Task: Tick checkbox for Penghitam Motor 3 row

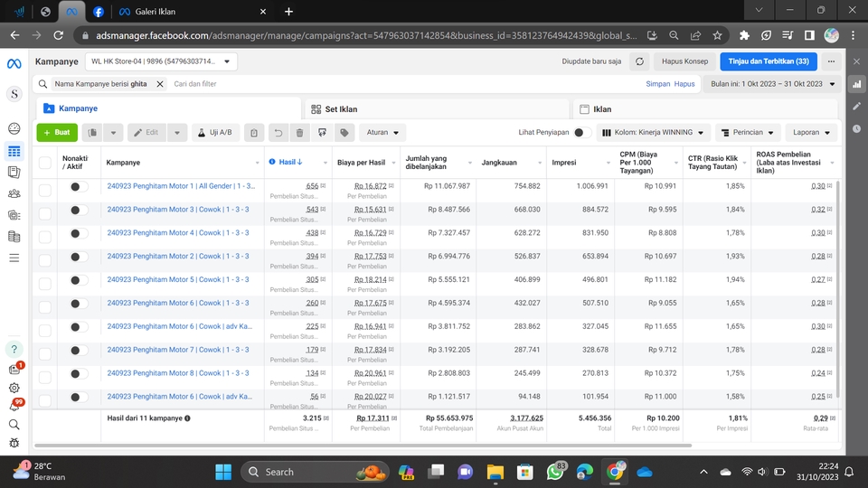Action: click(45, 213)
